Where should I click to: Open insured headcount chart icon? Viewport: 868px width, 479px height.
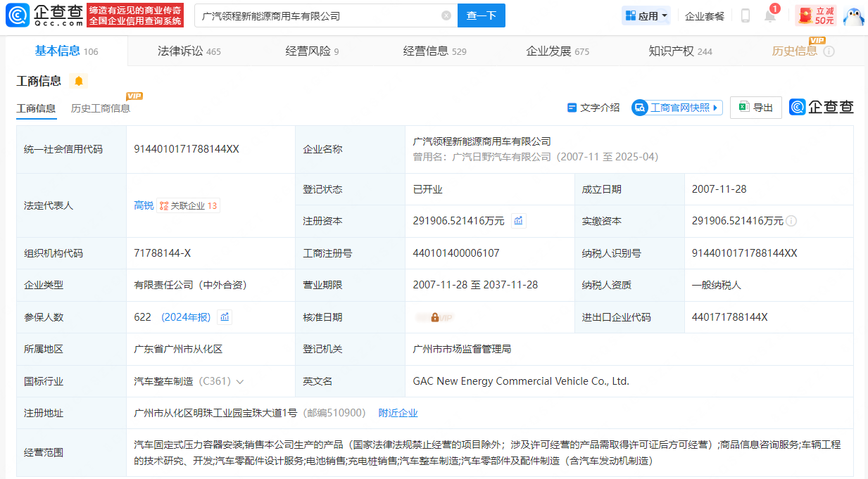(225, 317)
